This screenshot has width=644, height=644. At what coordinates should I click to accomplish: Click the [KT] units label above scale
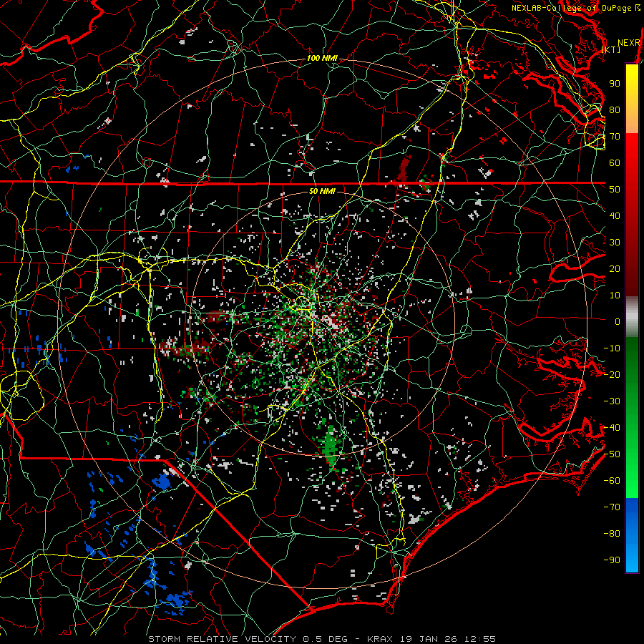click(611, 49)
